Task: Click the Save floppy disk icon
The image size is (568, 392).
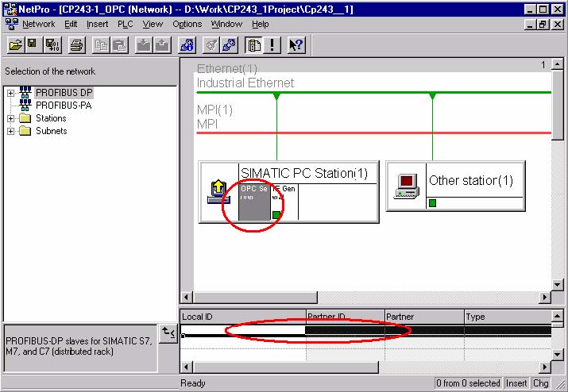Action: 33,45
